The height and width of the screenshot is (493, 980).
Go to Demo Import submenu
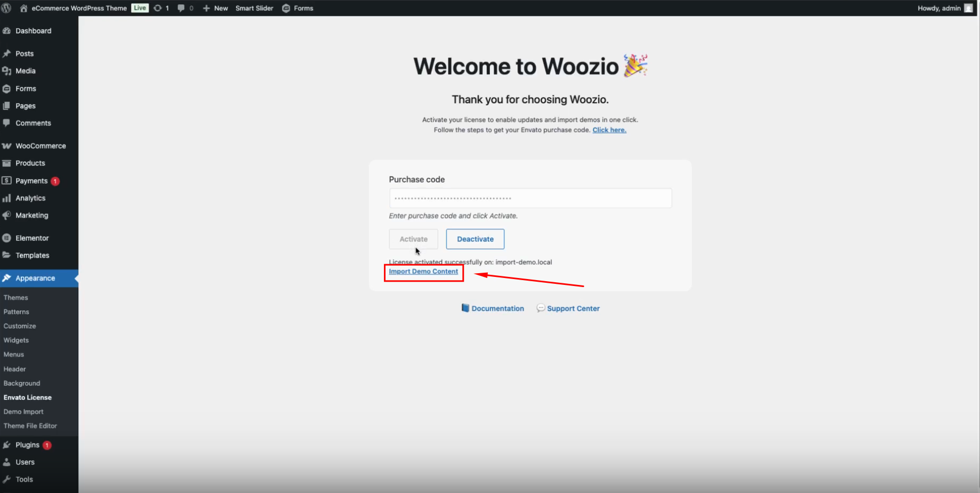[23, 412]
